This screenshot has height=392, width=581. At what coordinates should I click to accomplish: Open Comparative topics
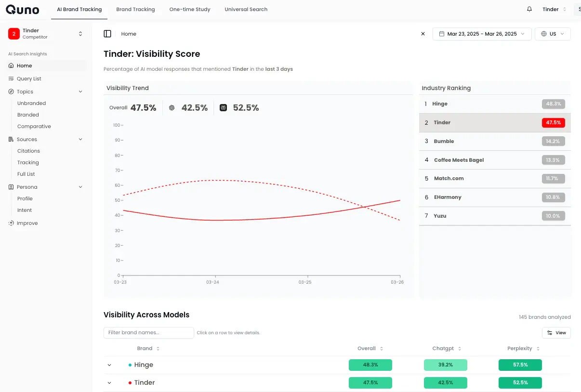click(x=34, y=126)
